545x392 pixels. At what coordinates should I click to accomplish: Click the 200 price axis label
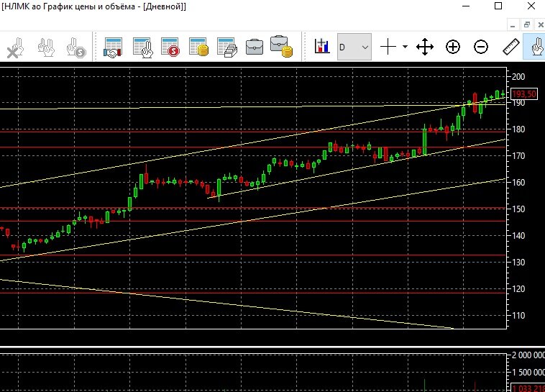click(518, 76)
